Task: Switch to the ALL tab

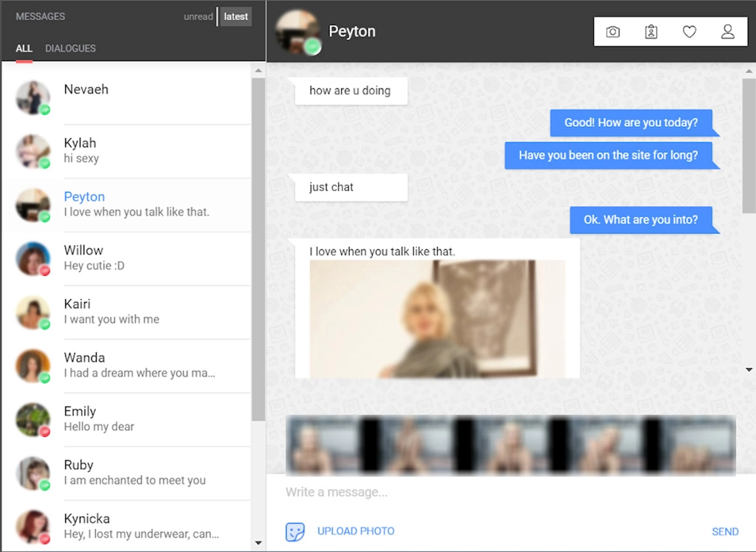Action: pyautogui.click(x=24, y=48)
